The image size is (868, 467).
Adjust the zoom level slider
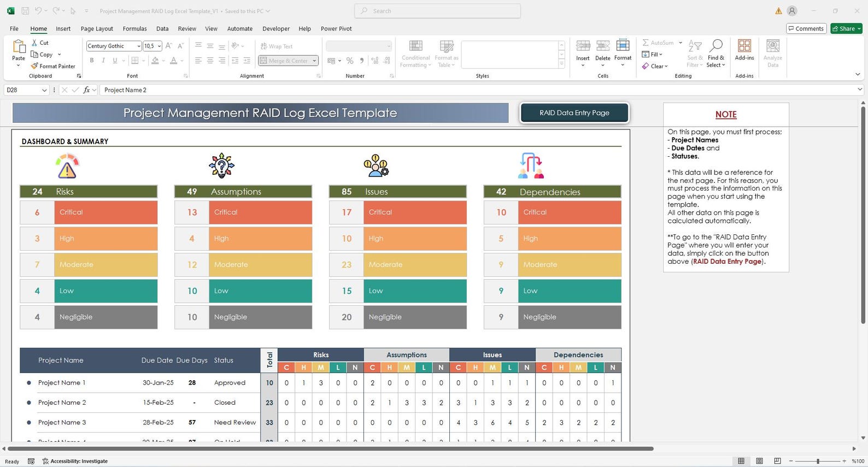click(818, 462)
